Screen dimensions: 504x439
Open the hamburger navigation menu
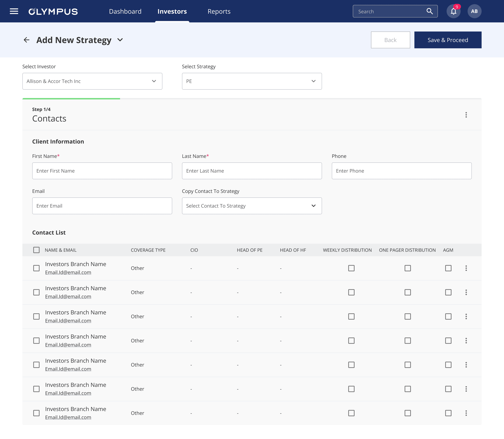(x=14, y=11)
